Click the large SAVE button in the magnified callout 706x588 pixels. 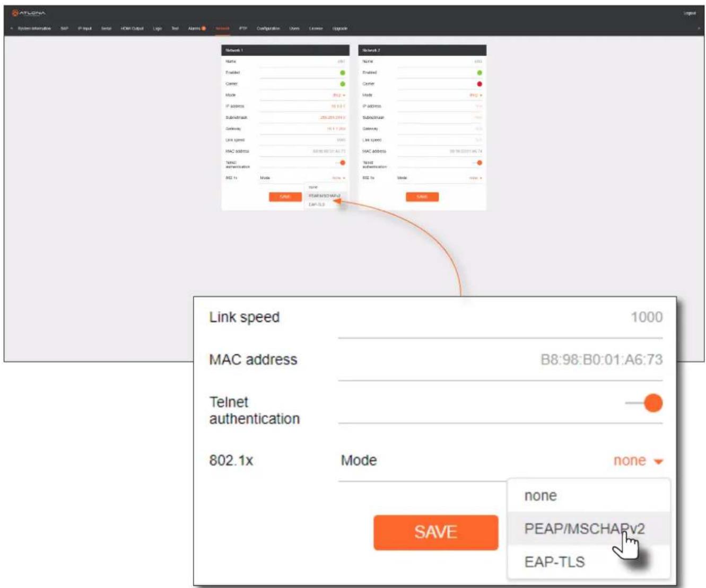point(436,532)
